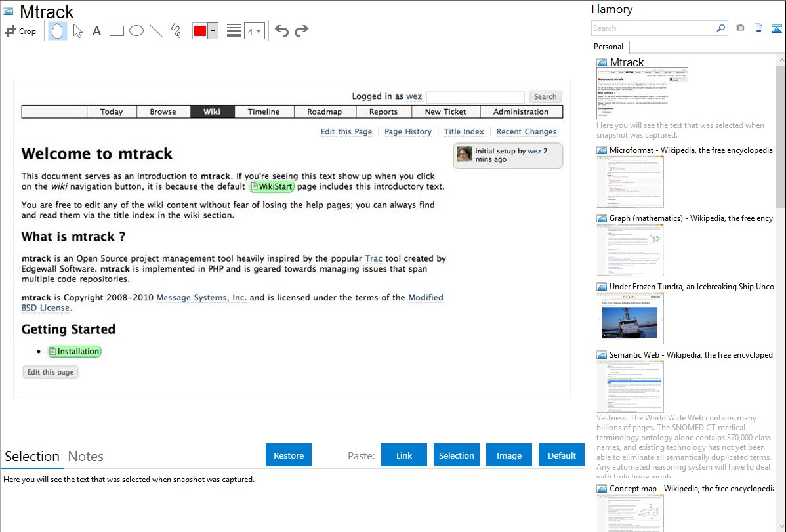786x532 pixels.
Task: Click the icon beside Concept map title
Action: coord(602,489)
